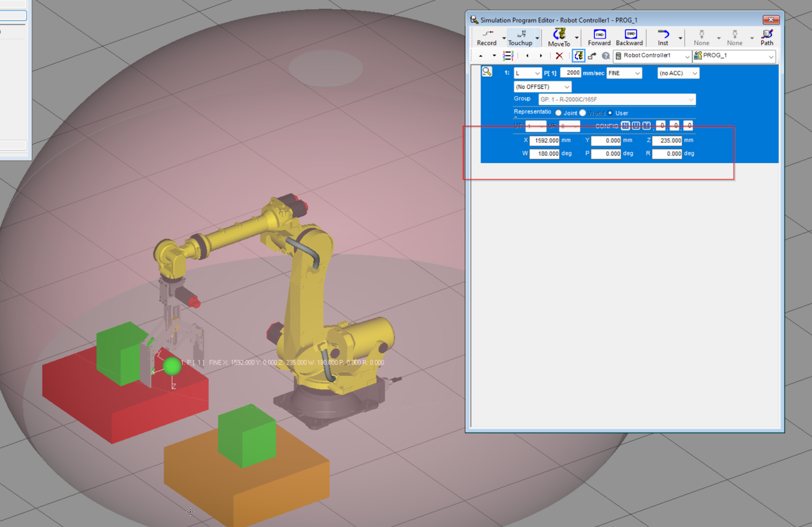Open the FINE termination dropdown

tap(624, 73)
